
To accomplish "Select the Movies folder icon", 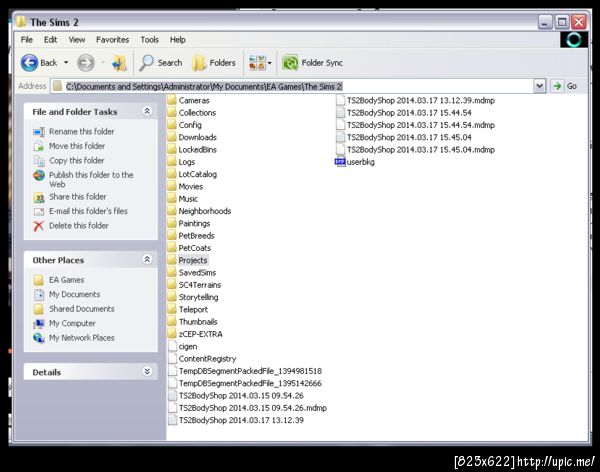I will 172,186.
